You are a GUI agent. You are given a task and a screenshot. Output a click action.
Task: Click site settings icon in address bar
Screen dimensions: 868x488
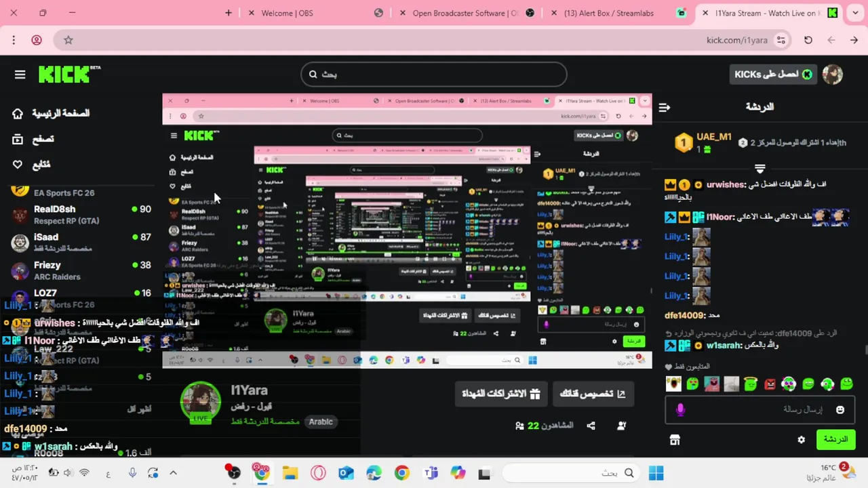tap(781, 40)
